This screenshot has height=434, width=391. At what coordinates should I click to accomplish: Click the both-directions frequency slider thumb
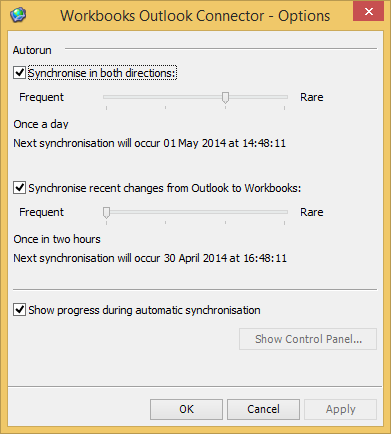(x=225, y=98)
